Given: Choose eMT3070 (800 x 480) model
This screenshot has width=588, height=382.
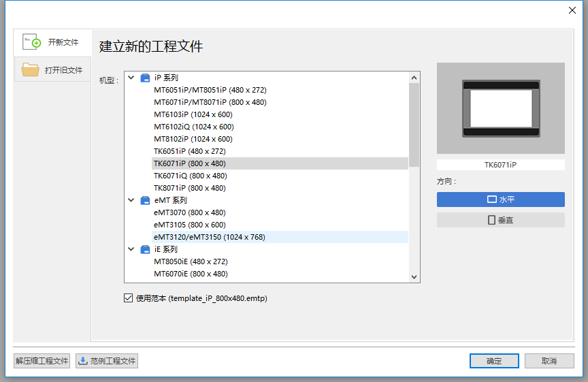Looking at the screenshot, I should pyautogui.click(x=189, y=212).
